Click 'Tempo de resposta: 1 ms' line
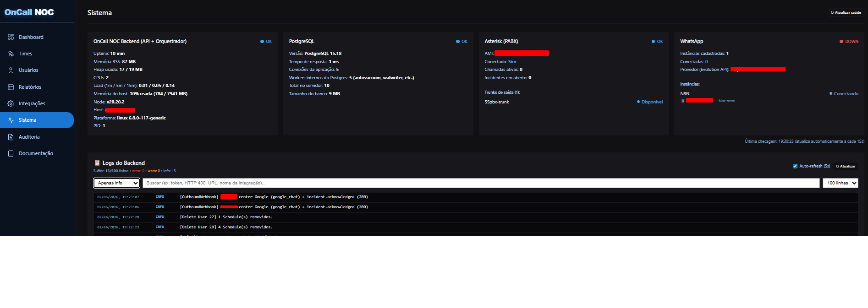 click(314, 62)
